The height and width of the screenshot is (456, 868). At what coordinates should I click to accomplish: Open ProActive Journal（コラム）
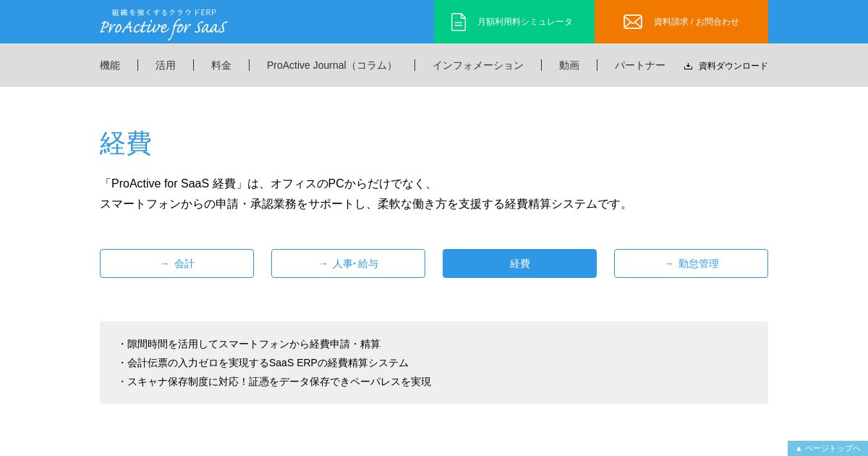332,65
